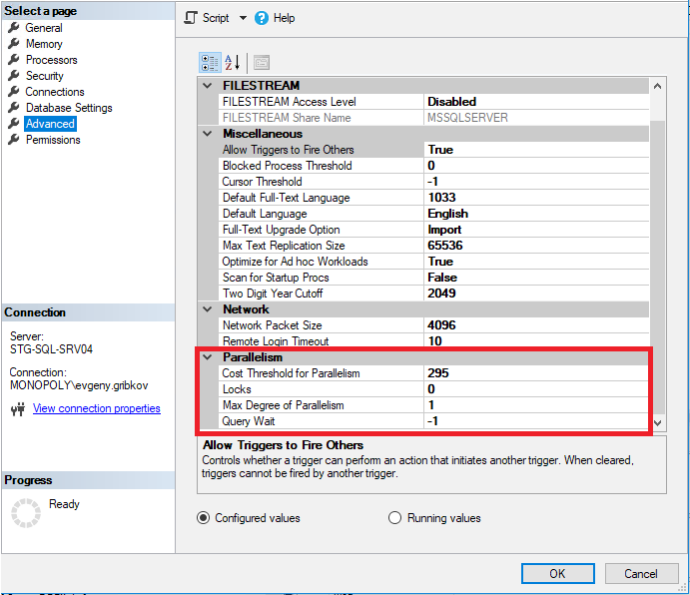Click wrench icon next to Connections
This screenshot has height=595, width=690.
pyautogui.click(x=14, y=92)
